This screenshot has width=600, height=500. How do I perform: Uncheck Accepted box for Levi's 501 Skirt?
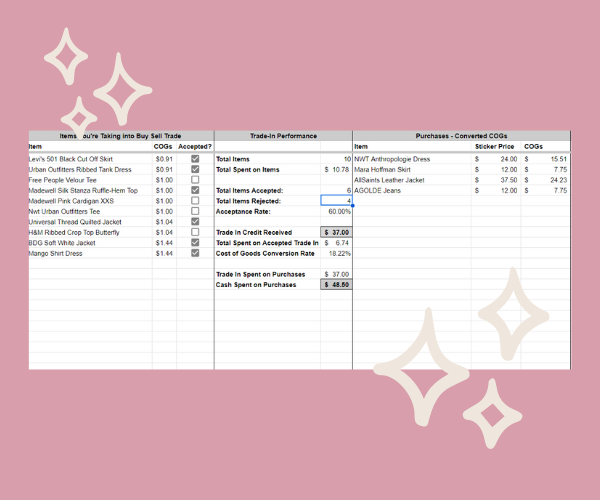coord(195,159)
